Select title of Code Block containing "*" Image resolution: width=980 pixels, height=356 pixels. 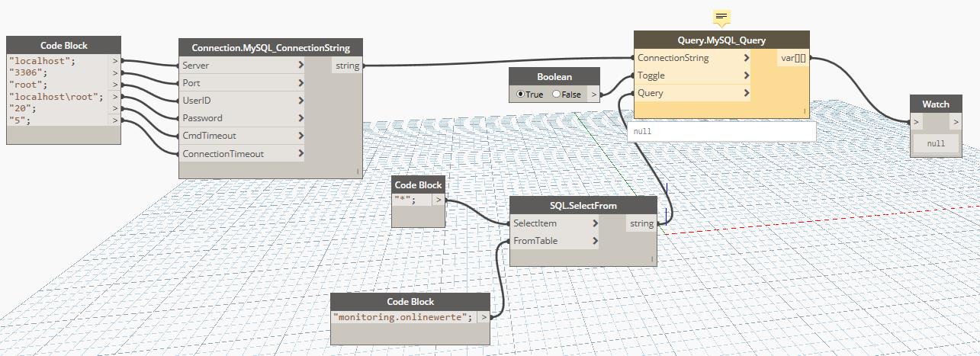click(x=418, y=184)
